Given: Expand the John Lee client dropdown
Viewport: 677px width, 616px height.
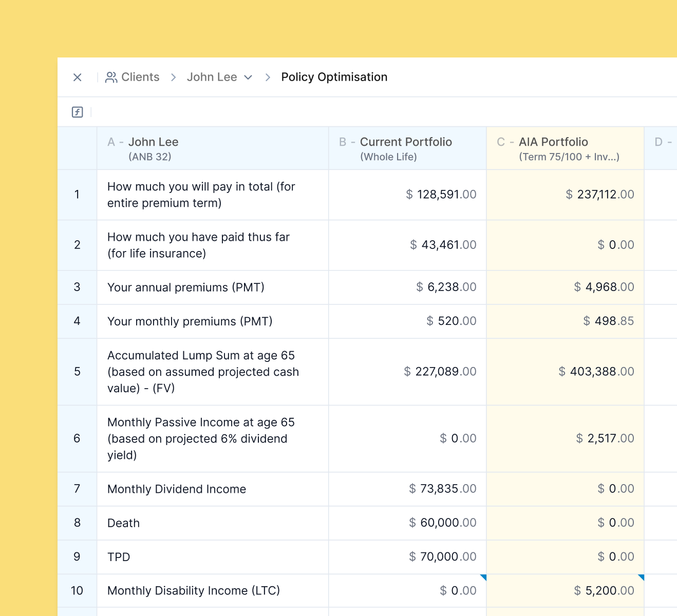Looking at the screenshot, I should point(248,78).
